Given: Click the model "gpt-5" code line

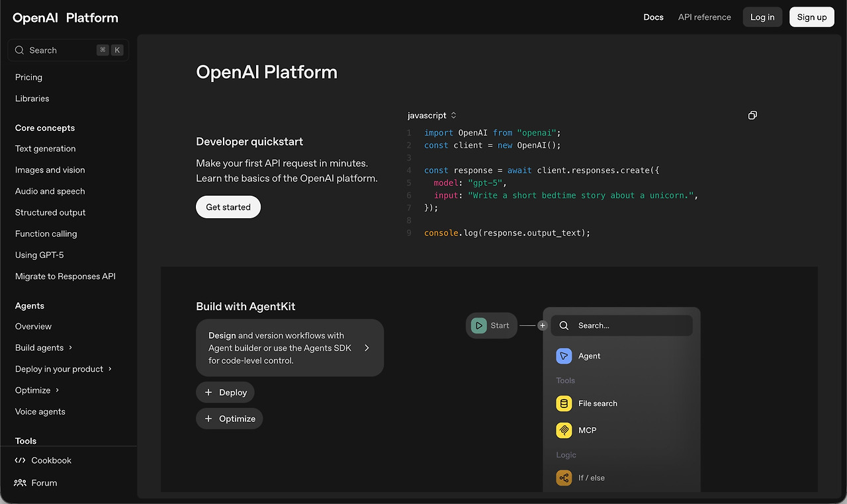Looking at the screenshot, I should (x=470, y=183).
